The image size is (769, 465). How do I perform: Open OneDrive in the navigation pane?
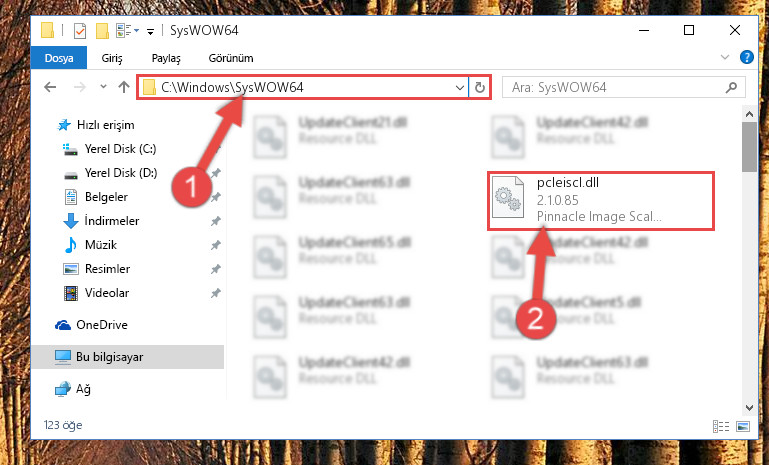[102, 325]
